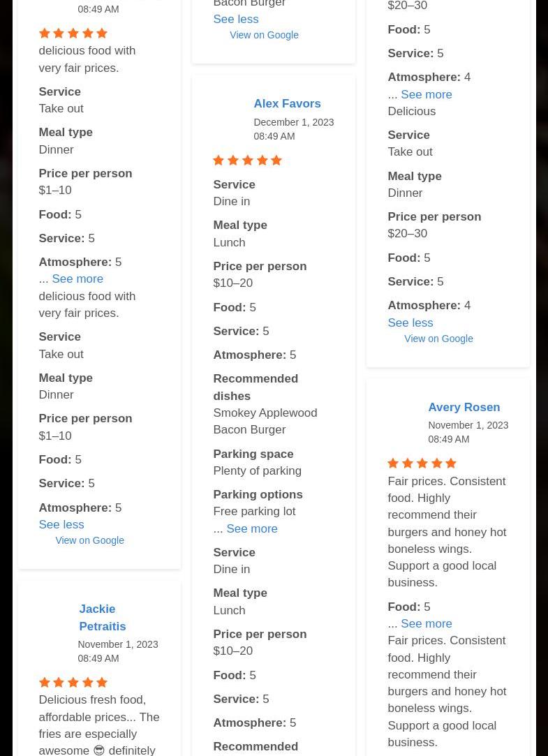View the $1–10 takeout review on Google
The height and width of the screenshot is (756, 548).
click(x=89, y=540)
